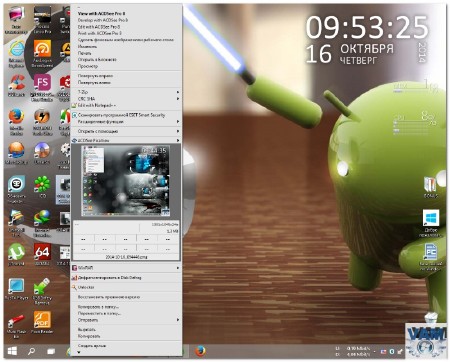
Task: Expand the Расширенные функции submenu
Action: point(126,122)
